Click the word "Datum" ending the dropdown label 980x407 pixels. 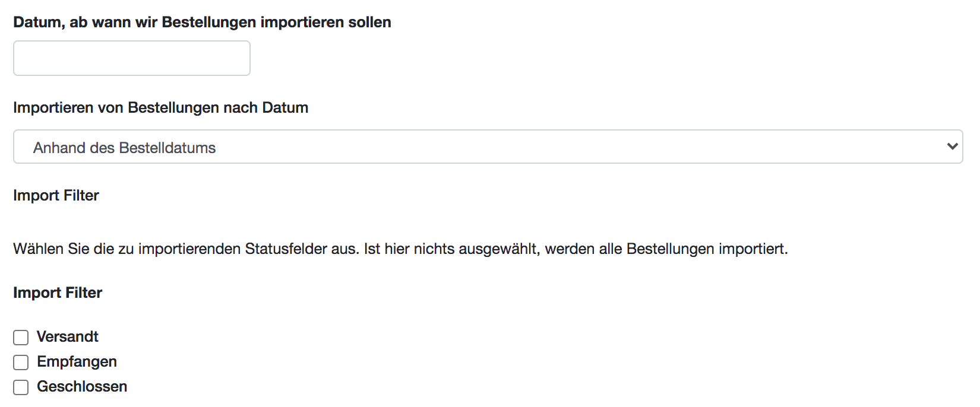click(x=285, y=108)
